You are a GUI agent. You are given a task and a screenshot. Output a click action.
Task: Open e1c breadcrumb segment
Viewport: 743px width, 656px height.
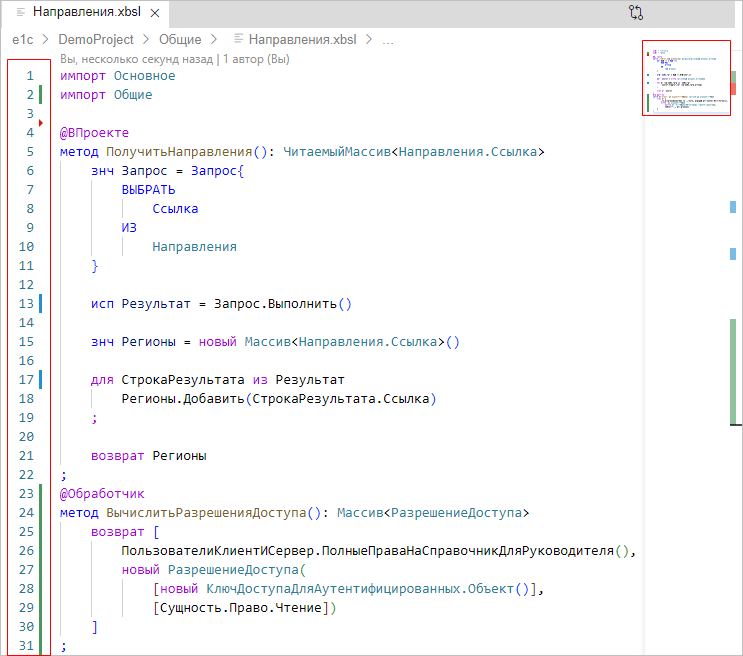pyautogui.click(x=23, y=40)
